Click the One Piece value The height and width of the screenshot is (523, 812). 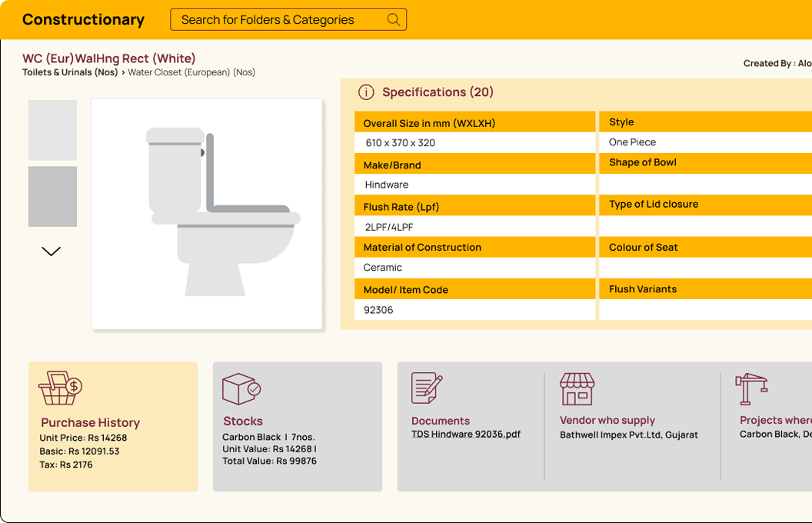click(632, 142)
